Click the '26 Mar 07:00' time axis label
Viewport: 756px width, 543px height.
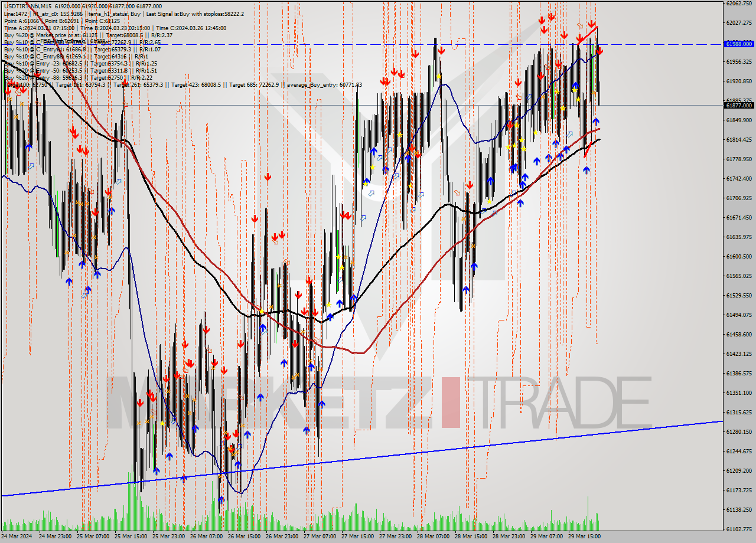point(207,537)
